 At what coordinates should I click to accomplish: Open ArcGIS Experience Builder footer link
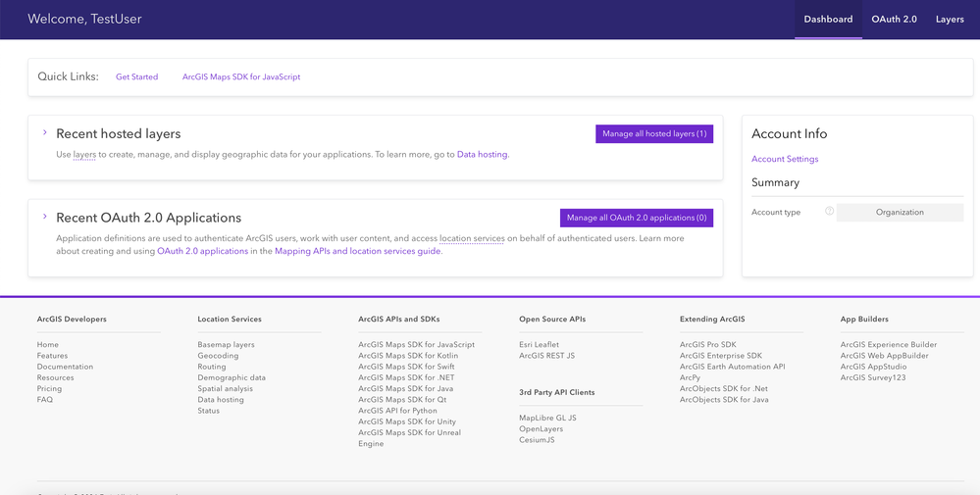888,345
